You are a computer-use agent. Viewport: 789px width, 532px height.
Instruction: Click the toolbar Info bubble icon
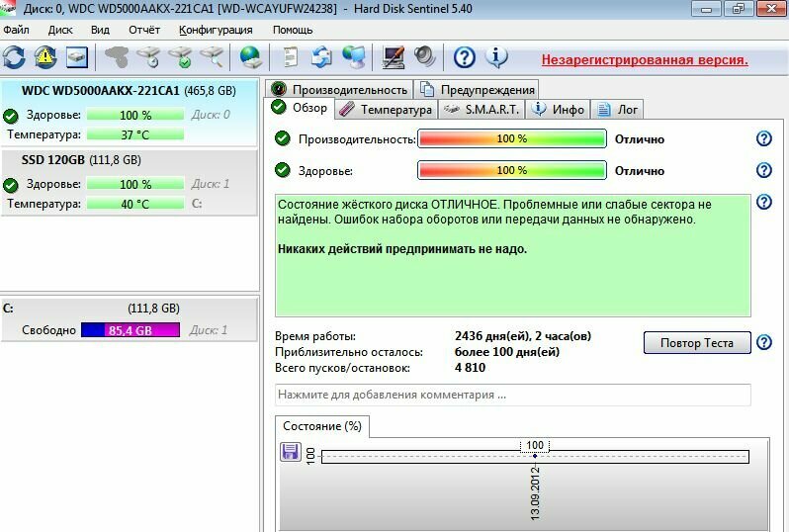pos(496,57)
